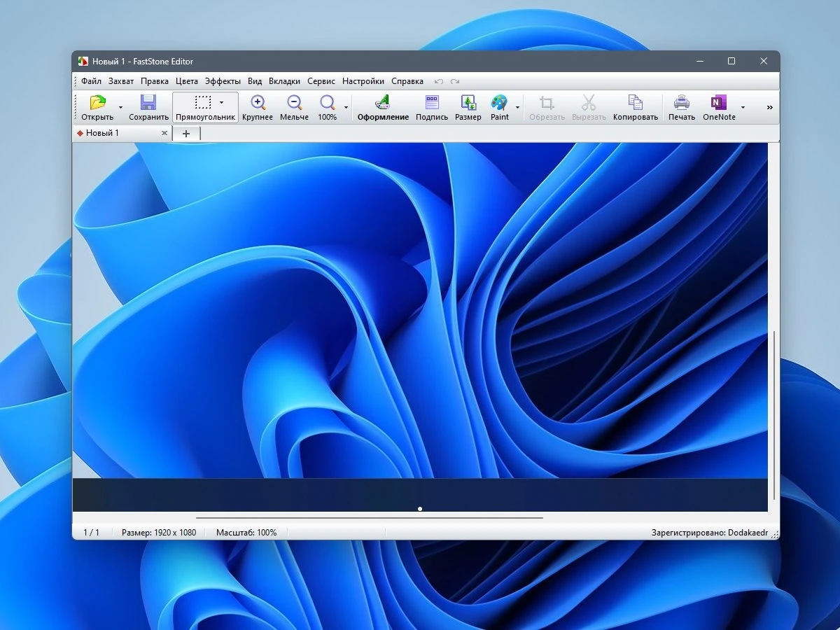Expand the dropdown arrow next to OneNote

743,108
